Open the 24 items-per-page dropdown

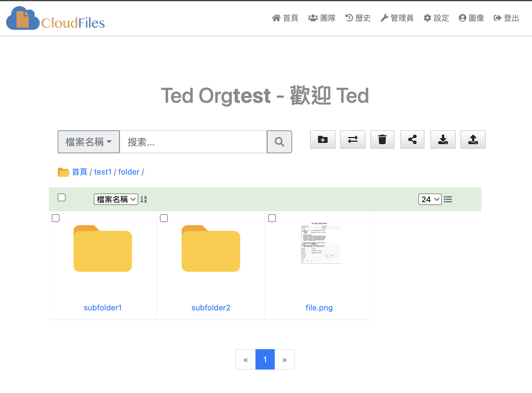click(x=430, y=199)
